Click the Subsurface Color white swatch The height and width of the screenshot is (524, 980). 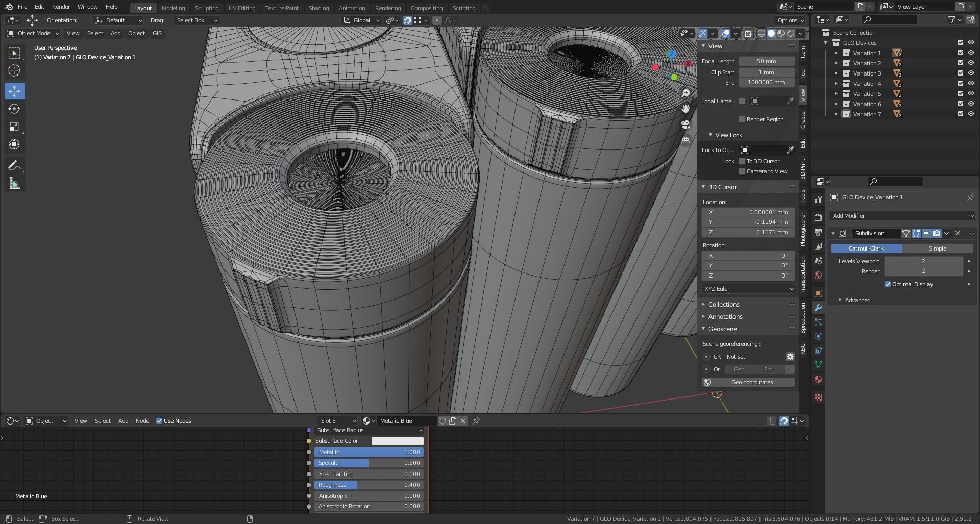point(397,441)
